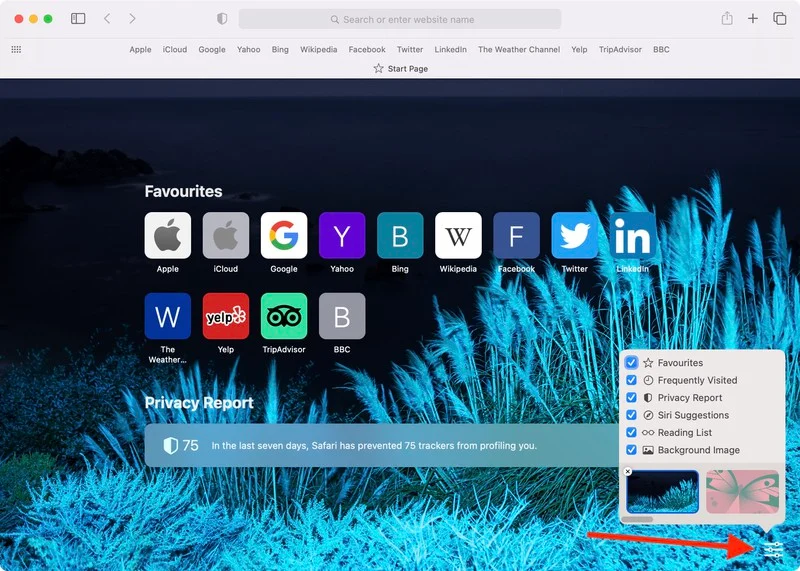The image size is (800, 571).
Task: Show the tab overview
Action: click(x=779, y=19)
